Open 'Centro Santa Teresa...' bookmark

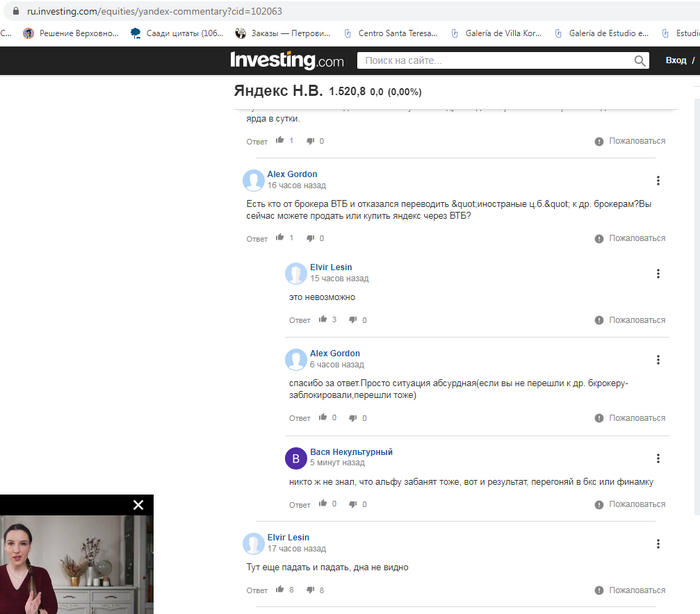coord(391,33)
